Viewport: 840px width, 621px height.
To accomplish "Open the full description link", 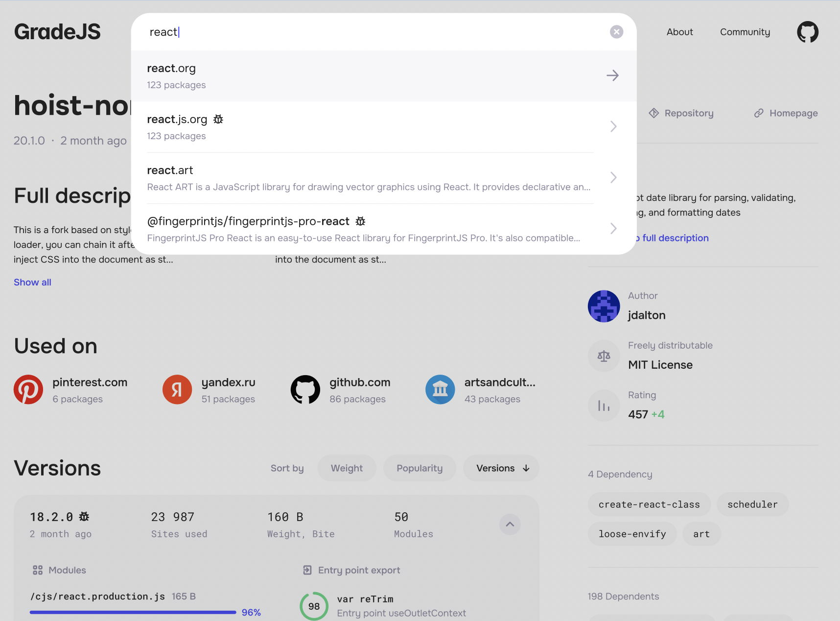I will [673, 238].
